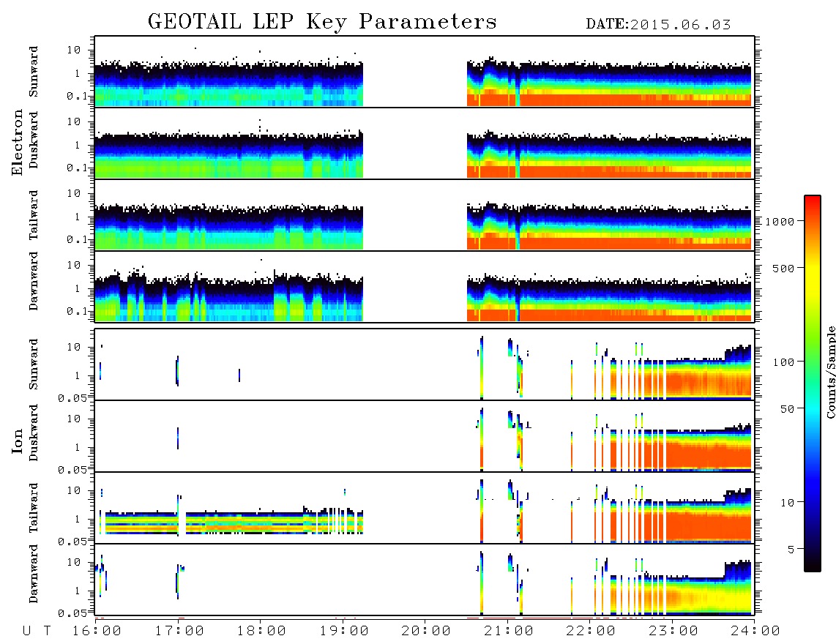This screenshot has width=836, height=644.
Task: Click the 10 tick on Electron Dawnward axis
Action: 74,265
